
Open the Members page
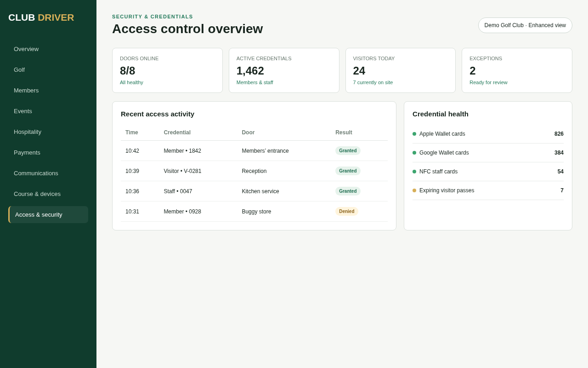pyautogui.click(x=48, y=91)
